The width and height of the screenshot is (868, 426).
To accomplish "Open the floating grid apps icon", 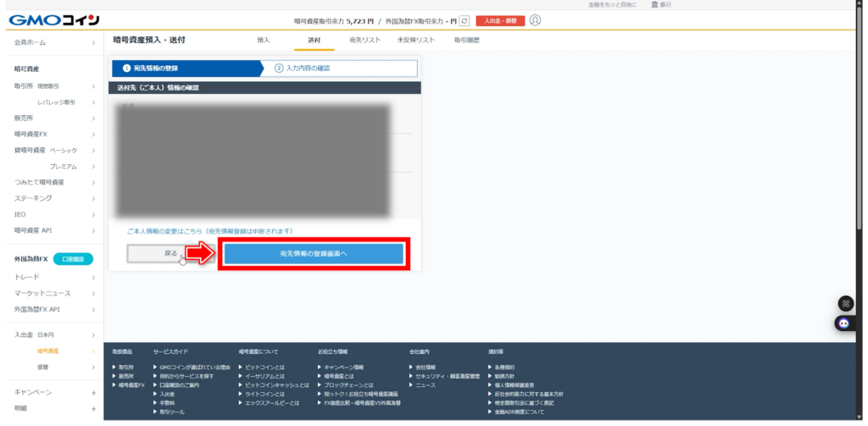I will 844,303.
